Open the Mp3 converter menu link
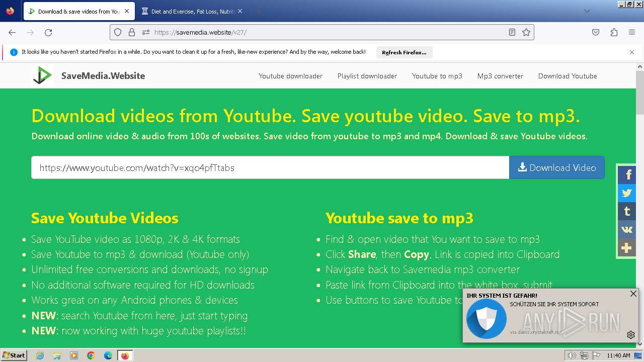The width and height of the screenshot is (644, 362). point(500,76)
